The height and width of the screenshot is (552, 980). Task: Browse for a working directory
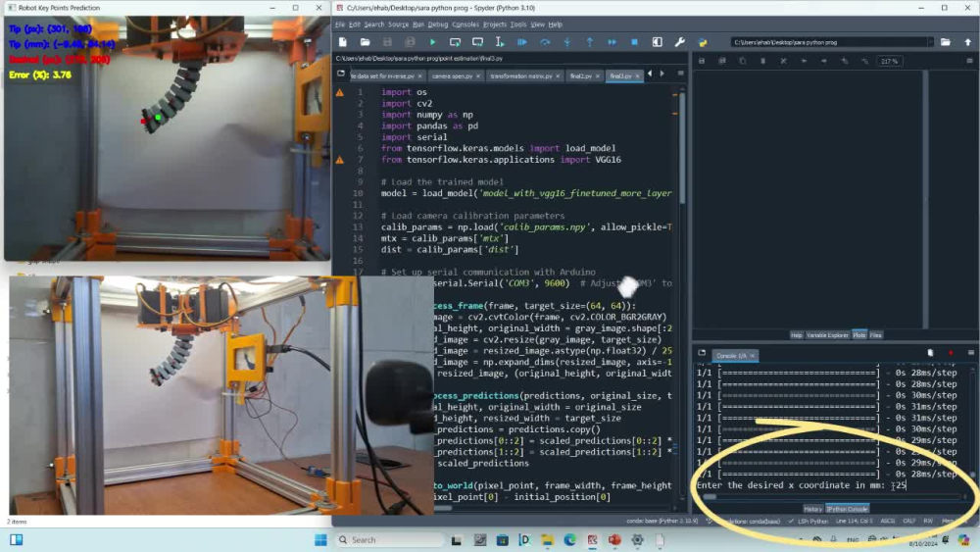point(945,42)
